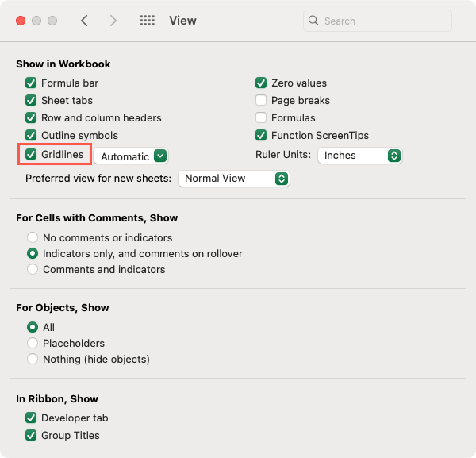This screenshot has width=476, height=458.
Task: Enable the Page breaks checkbox
Action: pyautogui.click(x=261, y=100)
